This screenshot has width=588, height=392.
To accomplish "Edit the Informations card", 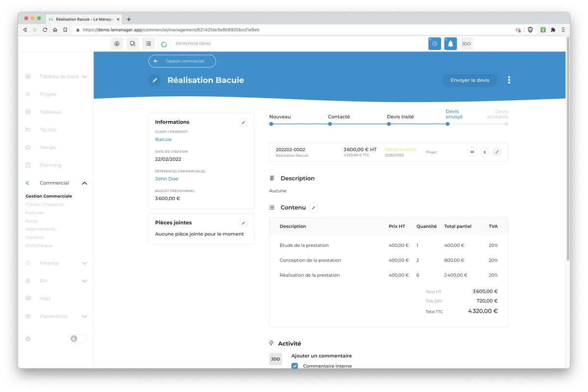I will 243,123.
